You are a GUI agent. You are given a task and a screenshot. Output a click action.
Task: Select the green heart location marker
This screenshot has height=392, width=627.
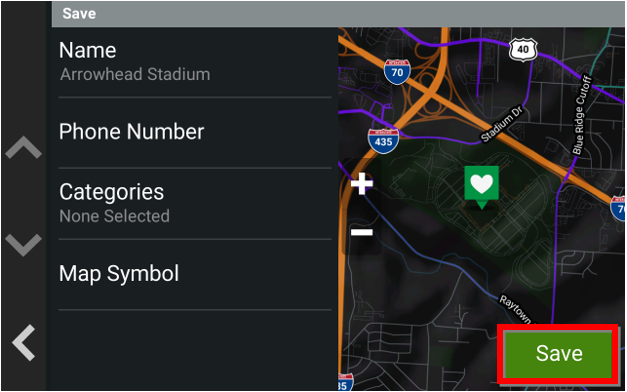pos(481,187)
